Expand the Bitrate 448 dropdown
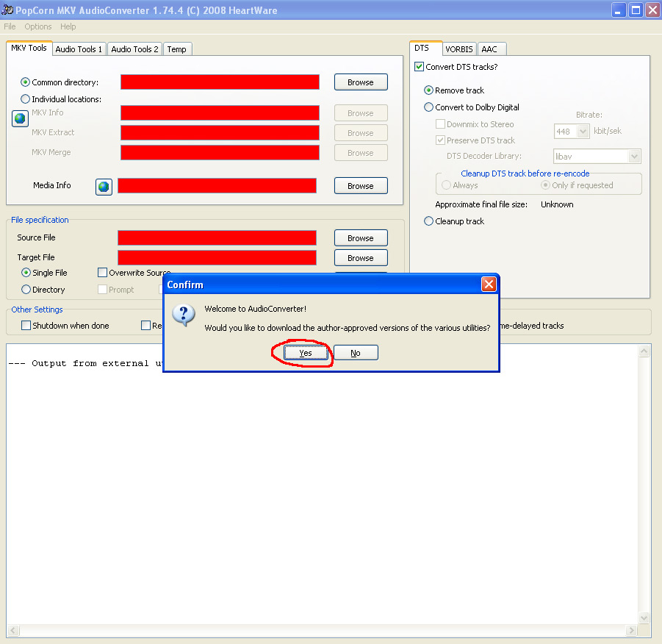The image size is (662, 644). [583, 132]
